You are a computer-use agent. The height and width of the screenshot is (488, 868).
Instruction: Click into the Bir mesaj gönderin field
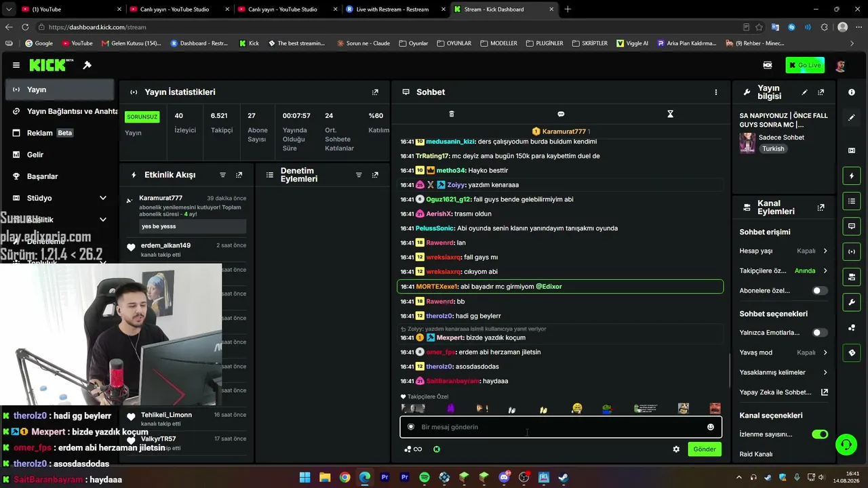(561, 427)
